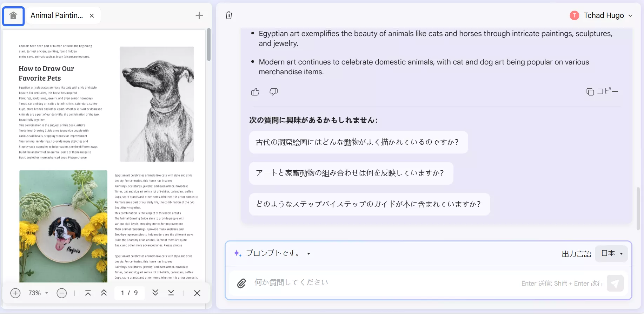
Task: Add a new tab with plus icon
Action: pos(199,15)
